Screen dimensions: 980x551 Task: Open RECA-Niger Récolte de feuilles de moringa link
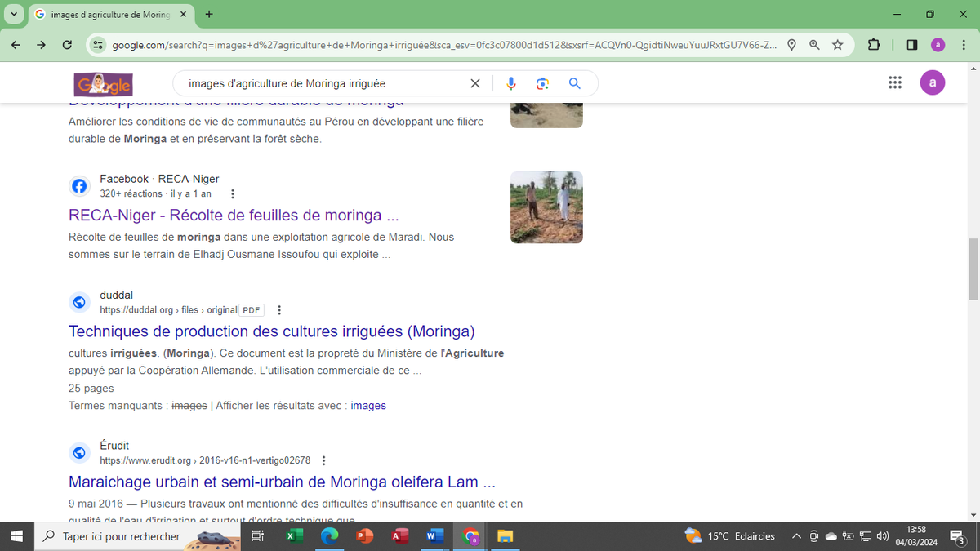tap(234, 216)
